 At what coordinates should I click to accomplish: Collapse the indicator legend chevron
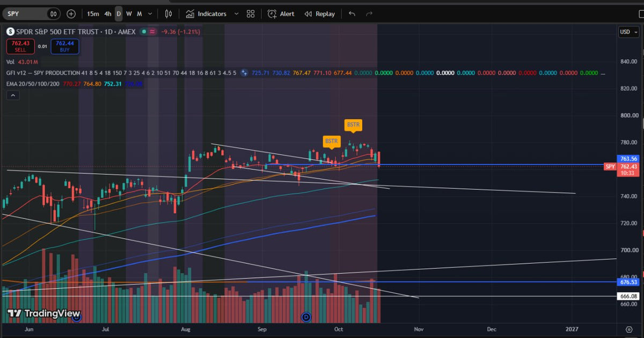tap(13, 95)
